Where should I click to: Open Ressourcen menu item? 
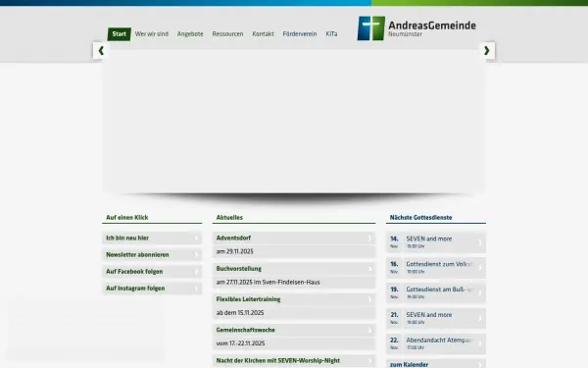coord(227,34)
